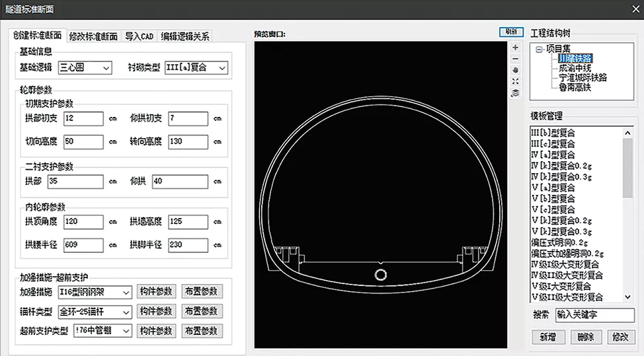Click 构件参数 in the 加强措施 row
The height and width of the screenshot is (356, 644).
156,292
